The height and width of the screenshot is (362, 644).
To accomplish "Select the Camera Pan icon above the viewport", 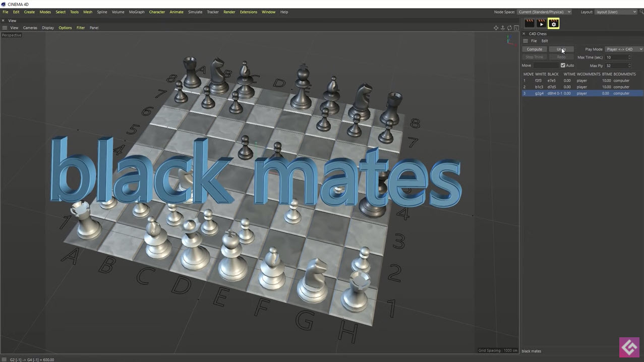I will pyautogui.click(x=496, y=28).
